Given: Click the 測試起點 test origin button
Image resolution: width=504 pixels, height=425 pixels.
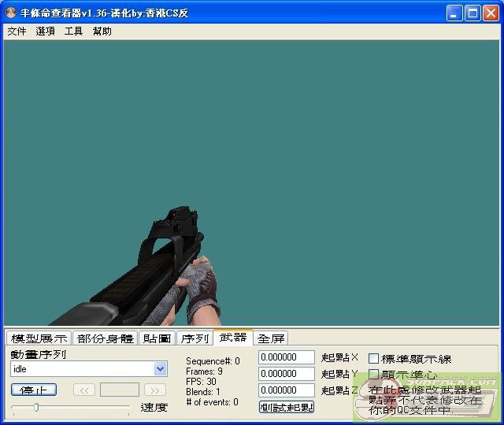Looking at the screenshot, I should 287,407.
